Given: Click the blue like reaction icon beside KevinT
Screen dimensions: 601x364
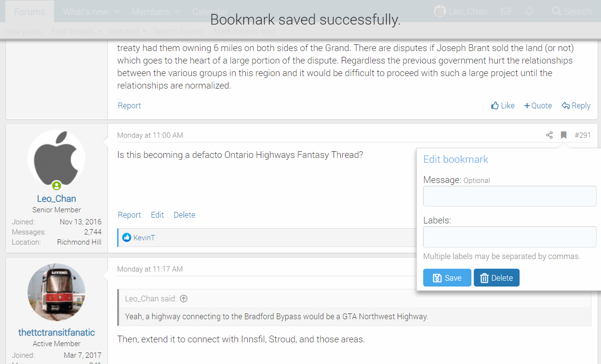Looking at the screenshot, I should [127, 237].
